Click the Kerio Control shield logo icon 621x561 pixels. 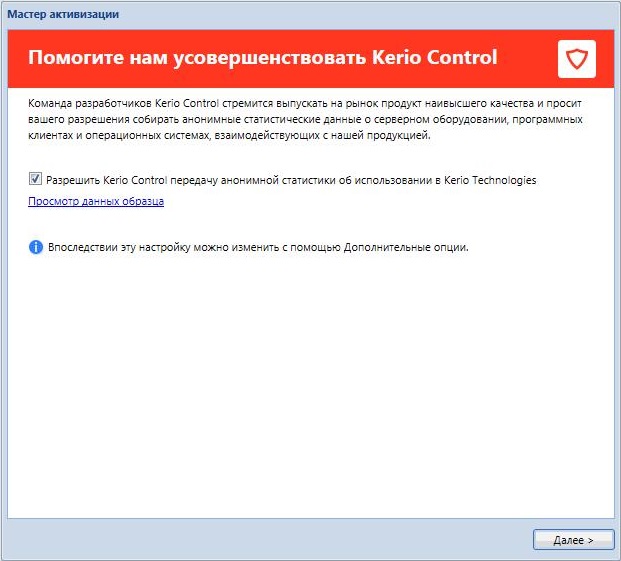click(x=577, y=59)
